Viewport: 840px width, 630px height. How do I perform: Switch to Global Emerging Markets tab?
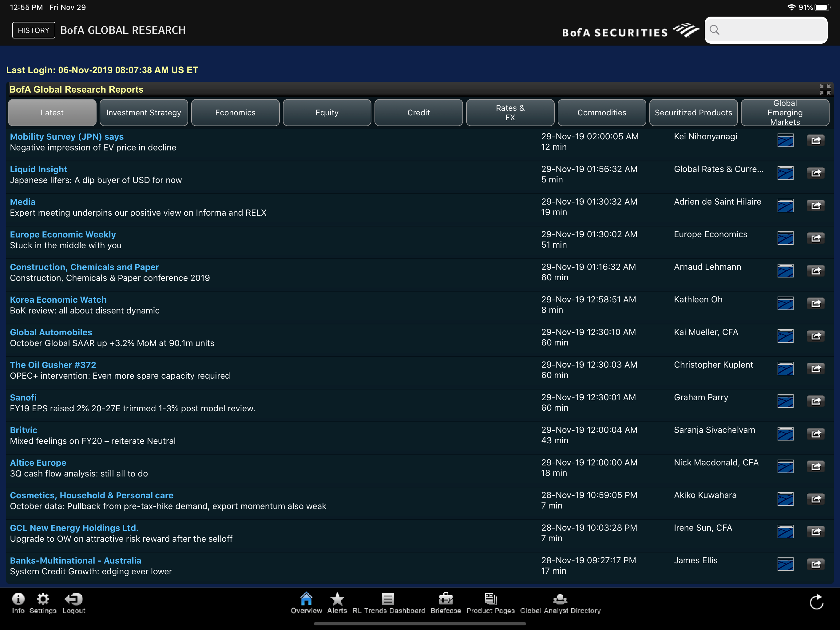(x=785, y=113)
